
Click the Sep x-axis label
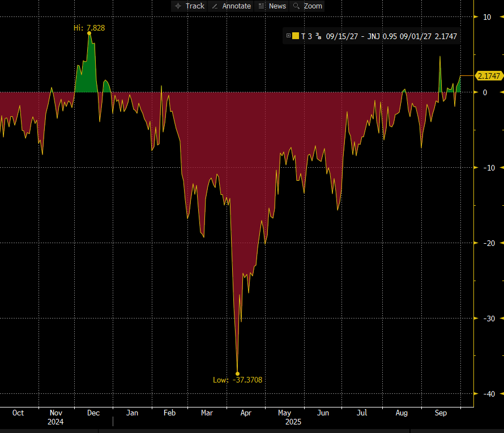441,413
